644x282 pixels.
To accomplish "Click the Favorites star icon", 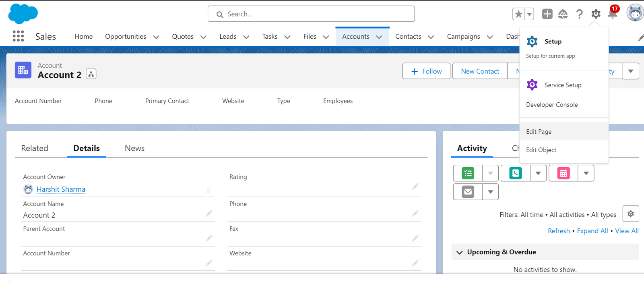I will tap(518, 14).
